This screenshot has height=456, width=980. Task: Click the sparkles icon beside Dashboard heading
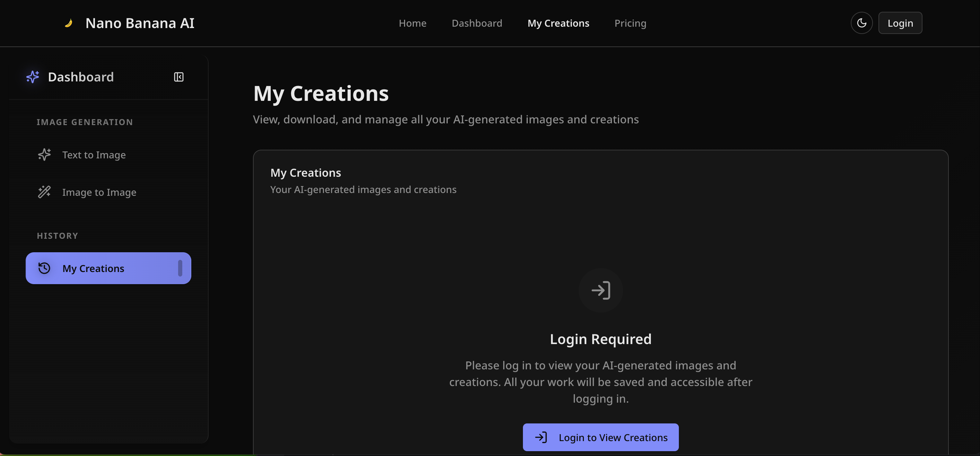(x=32, y=77)
